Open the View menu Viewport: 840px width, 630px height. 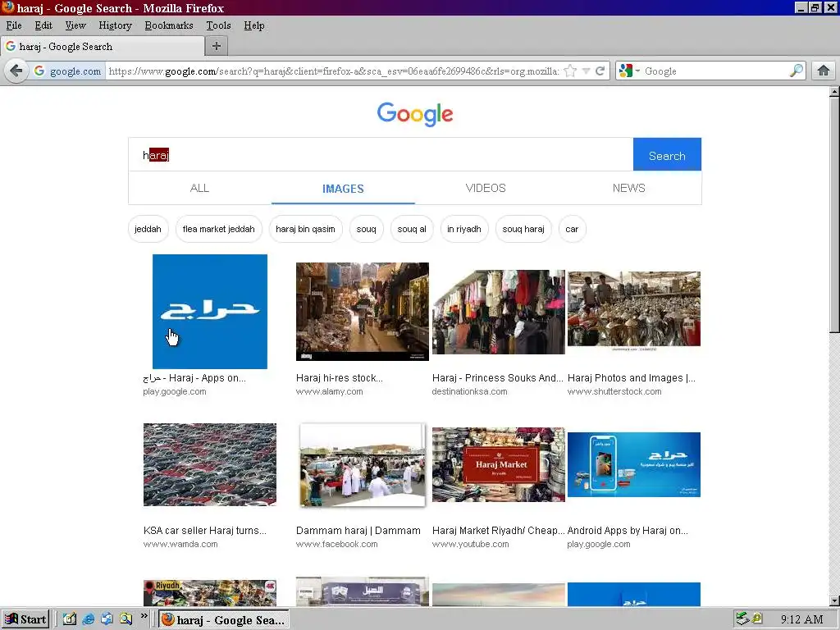coord(75,25)
